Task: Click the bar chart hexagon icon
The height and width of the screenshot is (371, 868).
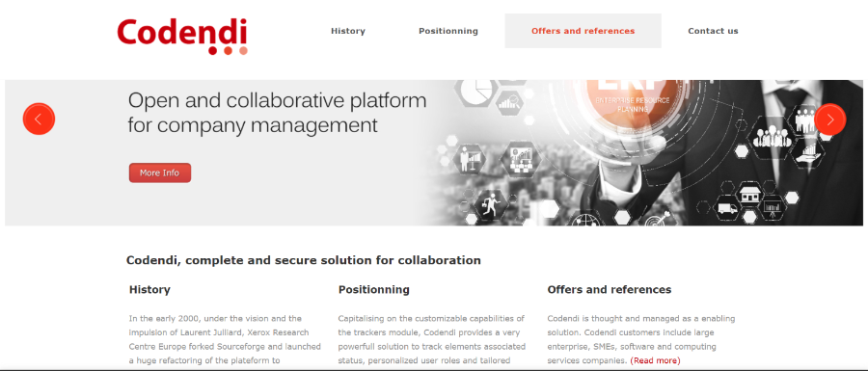Action: (x=507, y=103)
